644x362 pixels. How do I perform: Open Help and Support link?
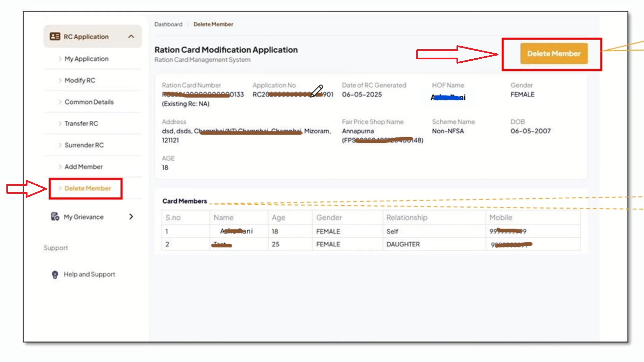[x=89, y=275]
